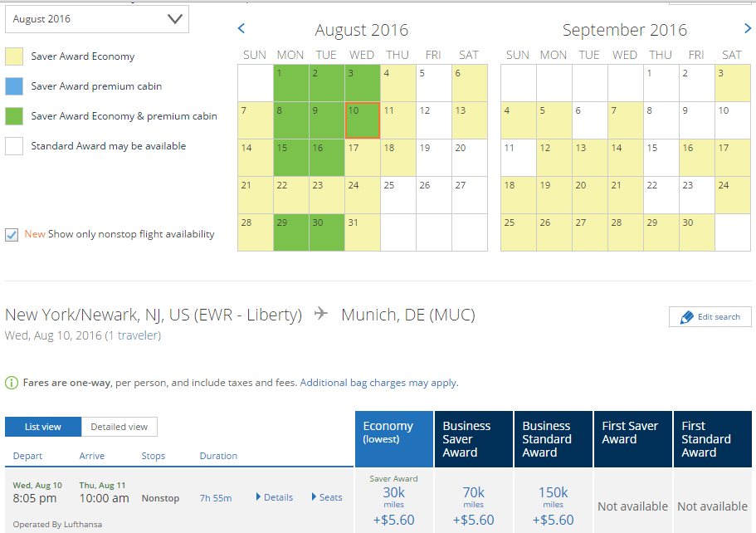Sort flights by Stops column
756x533 pixels.
coord(154,456)
